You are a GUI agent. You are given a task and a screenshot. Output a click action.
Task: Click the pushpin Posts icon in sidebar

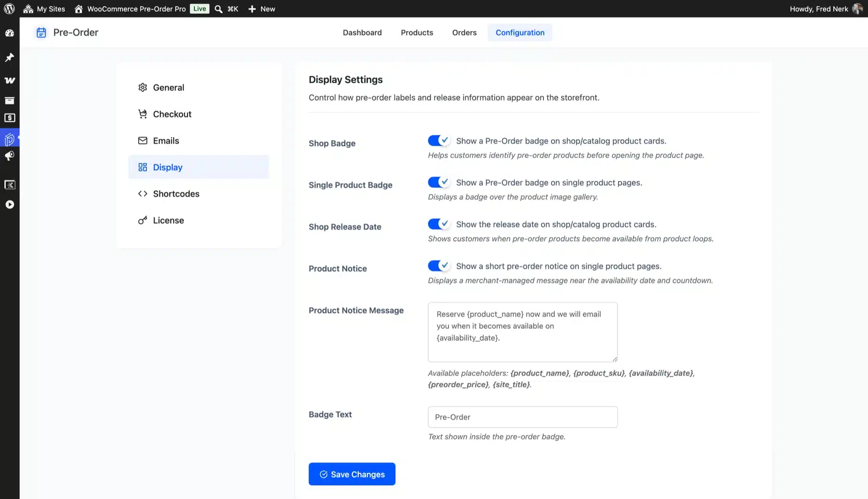pos(9,57)
